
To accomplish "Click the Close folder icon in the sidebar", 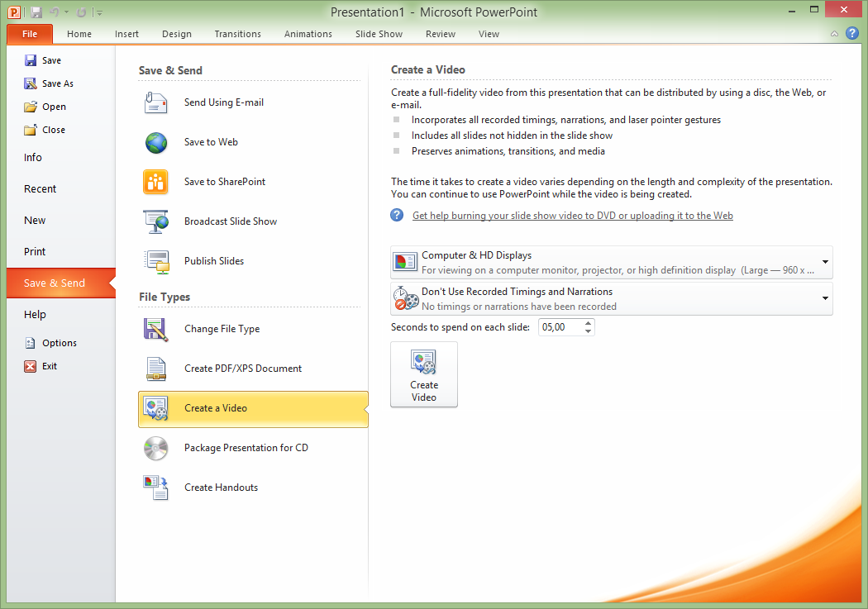I will pyautogui.click(x=31, y=130).
